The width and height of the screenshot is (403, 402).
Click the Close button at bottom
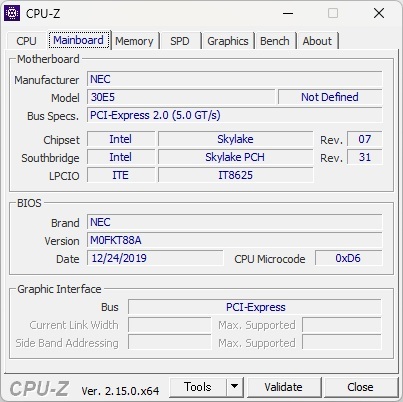[360, 387]
